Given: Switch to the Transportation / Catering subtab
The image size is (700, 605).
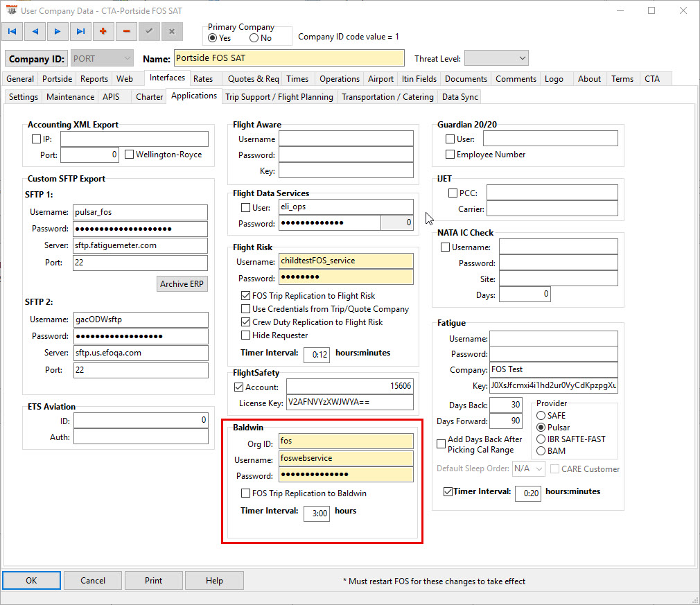Looking at the screenshot, I should (387, 97).
